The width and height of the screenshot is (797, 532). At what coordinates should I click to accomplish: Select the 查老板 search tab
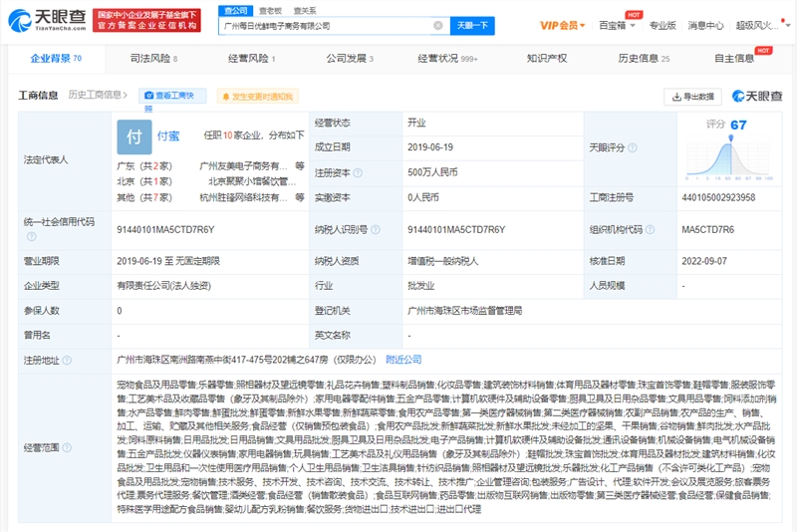pos(270,11)
